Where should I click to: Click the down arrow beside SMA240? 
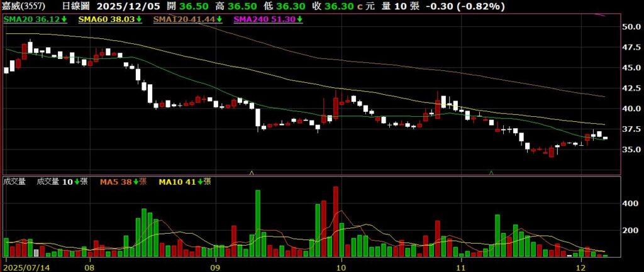[300, 19]
